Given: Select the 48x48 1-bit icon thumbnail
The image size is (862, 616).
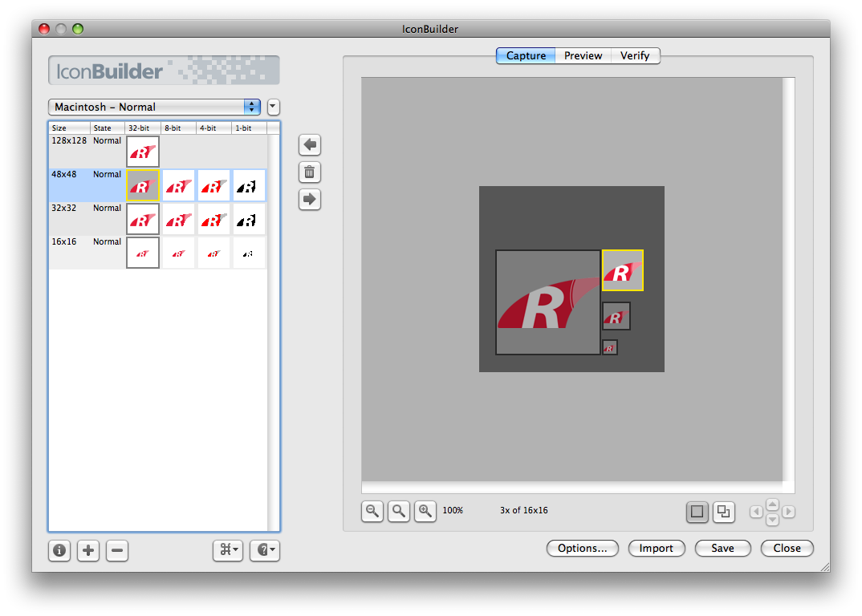Looking at the screenshot, I should point(249,185).
